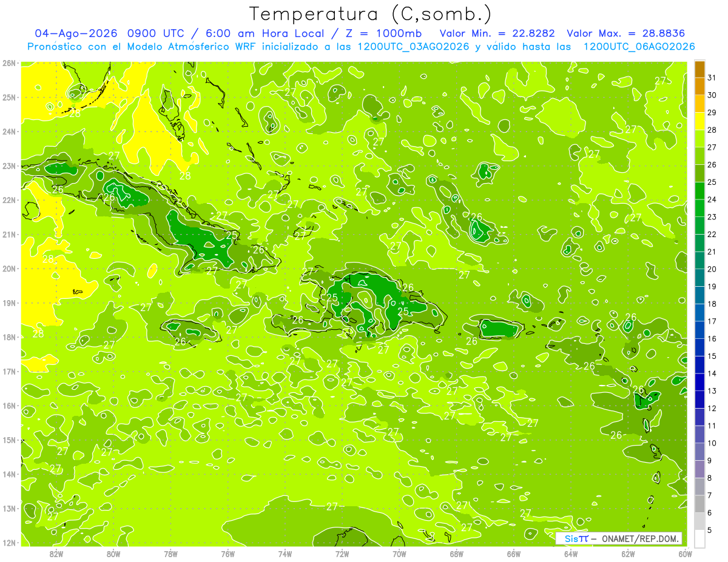Viewport: 728px width, 562px height.
Task: Pick the teal 19–20 legend swatch
Action: point(699,278)
